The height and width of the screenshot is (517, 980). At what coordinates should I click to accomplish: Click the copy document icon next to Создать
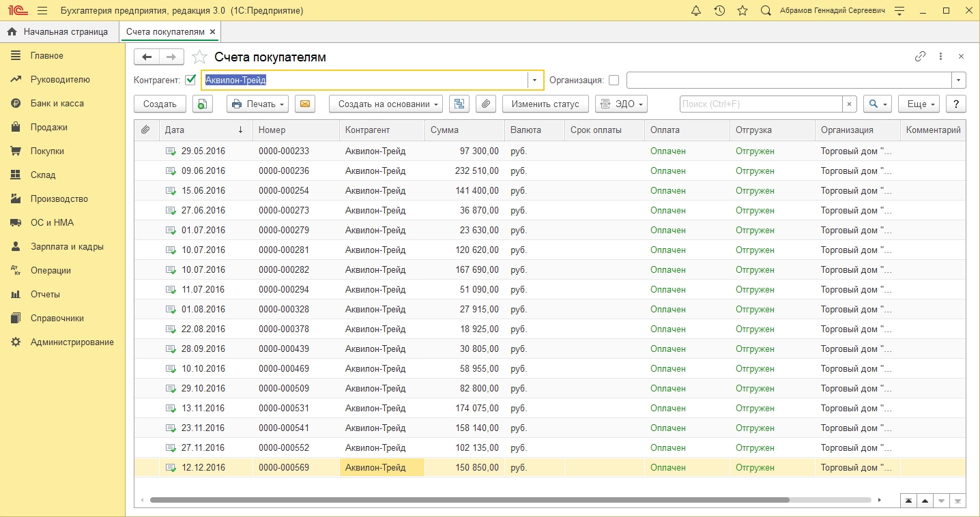[x=203, y=104]
